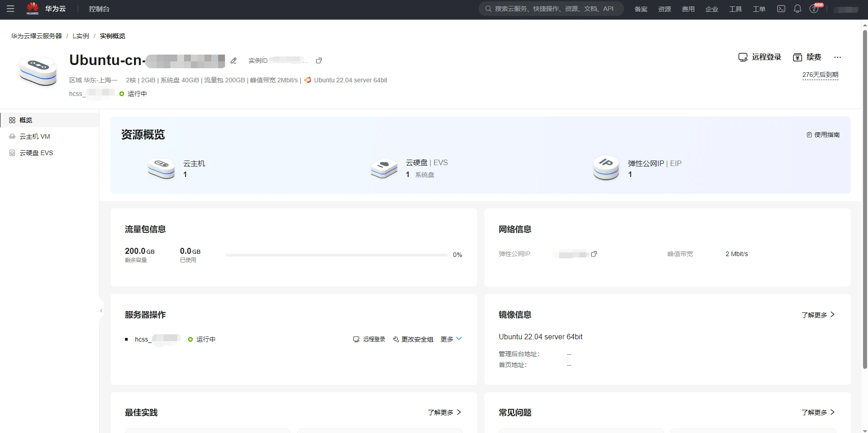Viewport: 868px width, 433px height.
Task: Click the Huawei Cloud logo
Action: coord(46,9)
